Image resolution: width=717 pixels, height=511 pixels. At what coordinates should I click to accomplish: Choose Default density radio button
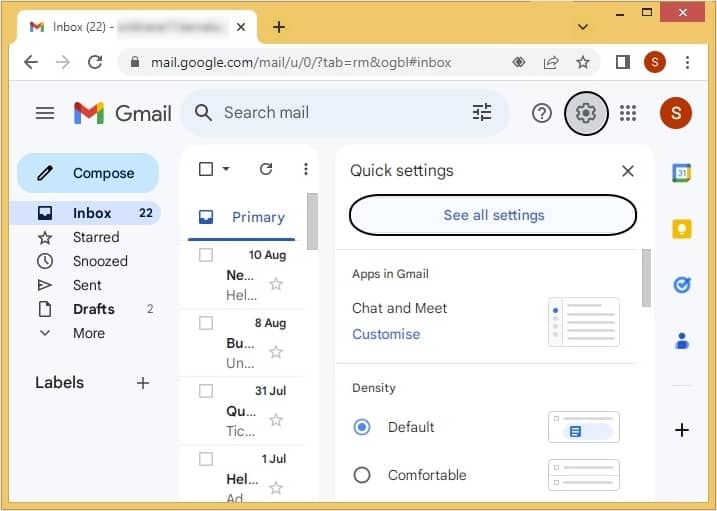[x=362, y=427]
